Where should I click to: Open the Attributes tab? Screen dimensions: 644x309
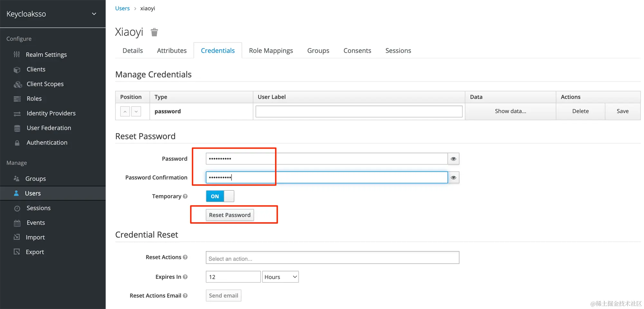172,51
